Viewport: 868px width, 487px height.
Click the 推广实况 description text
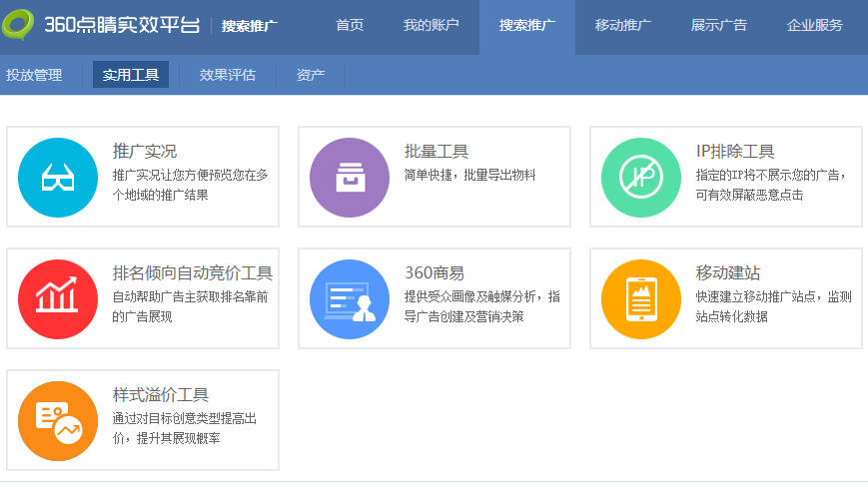coord(191,186)
